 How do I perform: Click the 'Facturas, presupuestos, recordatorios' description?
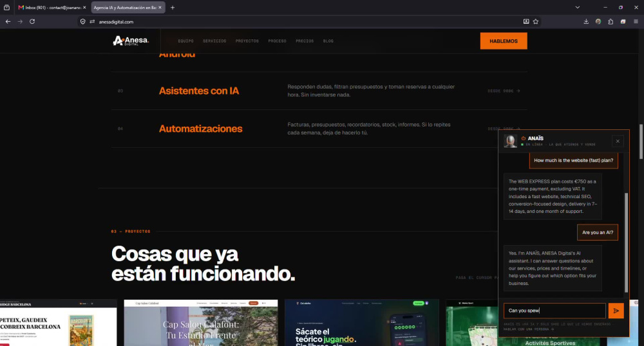[x=369, y=129]
